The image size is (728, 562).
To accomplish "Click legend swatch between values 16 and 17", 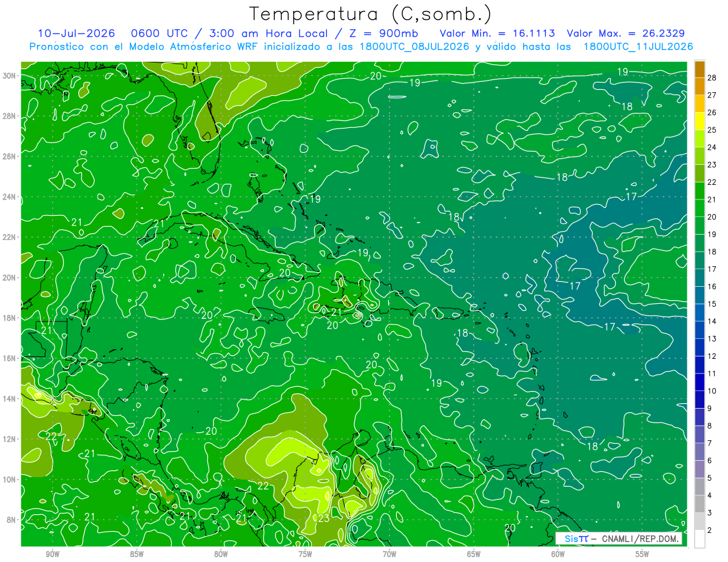I will (699, 278).
